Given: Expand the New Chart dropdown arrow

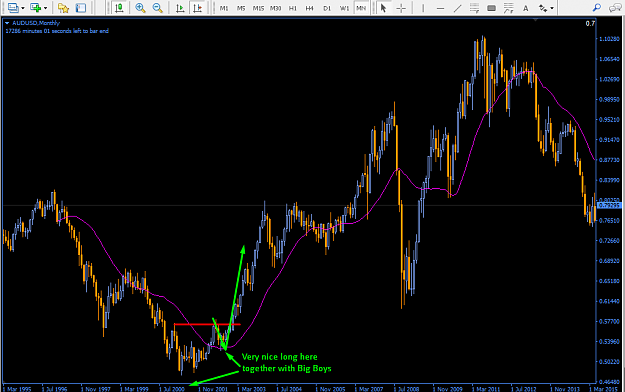Looking at the screenshot, I should pos(23,8).
